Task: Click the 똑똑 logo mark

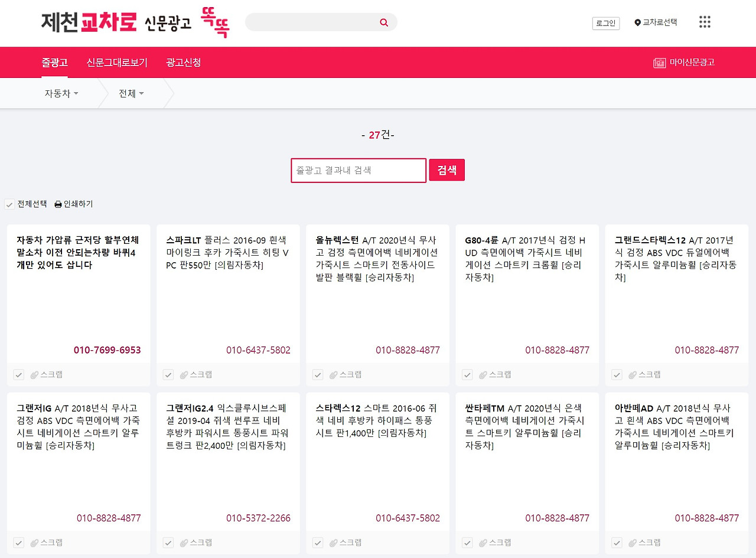Action: [215, 22]
